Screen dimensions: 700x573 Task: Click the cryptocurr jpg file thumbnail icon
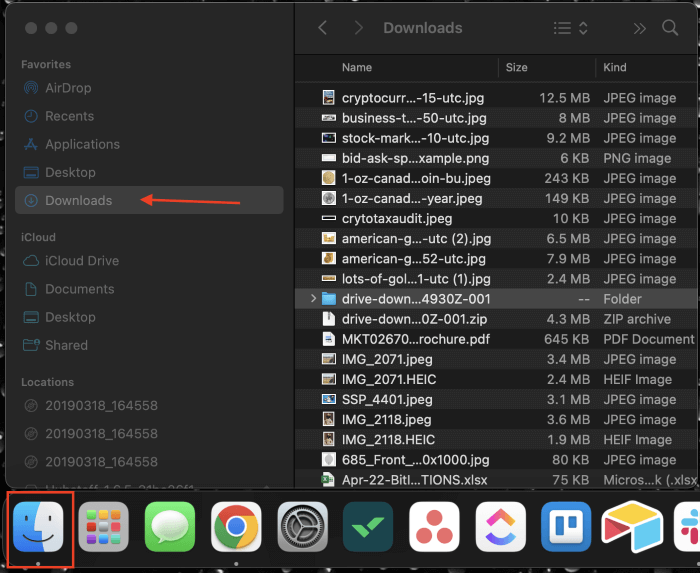click(329, 97)
